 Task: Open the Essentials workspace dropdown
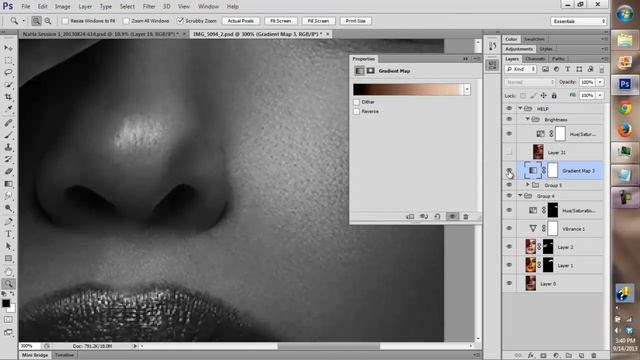[578, 21]
